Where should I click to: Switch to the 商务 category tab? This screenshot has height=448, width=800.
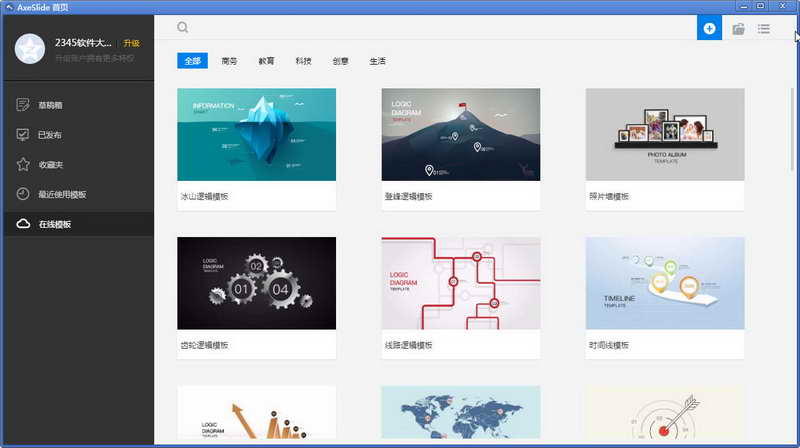(x=229, y=61)
